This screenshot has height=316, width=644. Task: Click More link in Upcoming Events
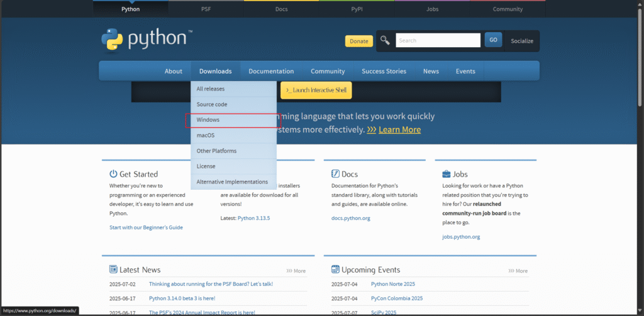coord(518,271)
